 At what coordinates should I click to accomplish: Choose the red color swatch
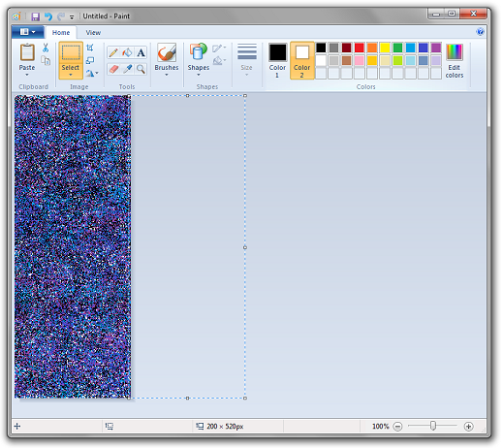click(x=360, y=48)
